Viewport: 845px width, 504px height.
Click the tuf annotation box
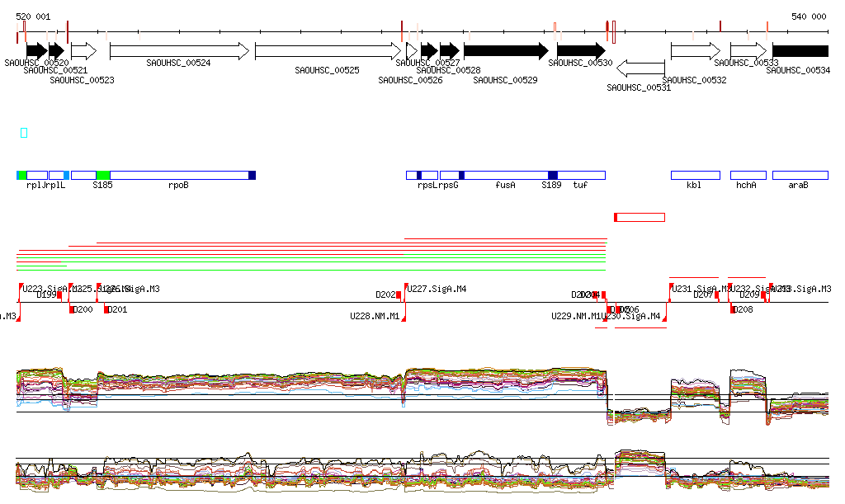[581, 175]
